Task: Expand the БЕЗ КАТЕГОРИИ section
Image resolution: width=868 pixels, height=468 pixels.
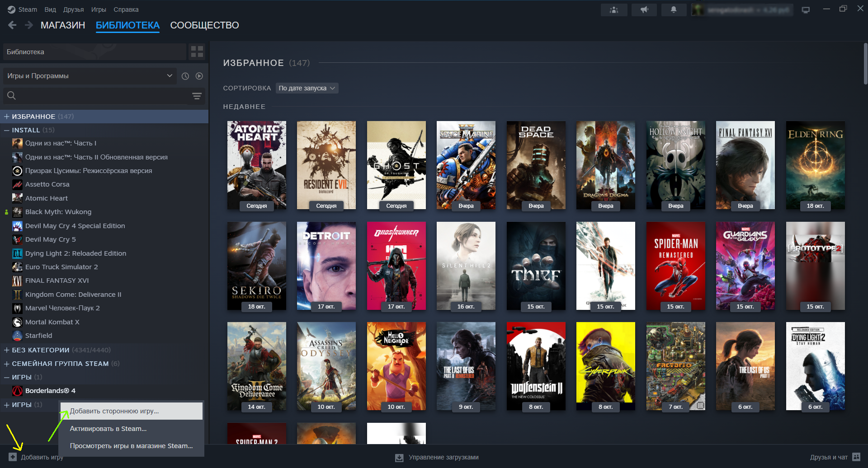Action: pos(7,350)
